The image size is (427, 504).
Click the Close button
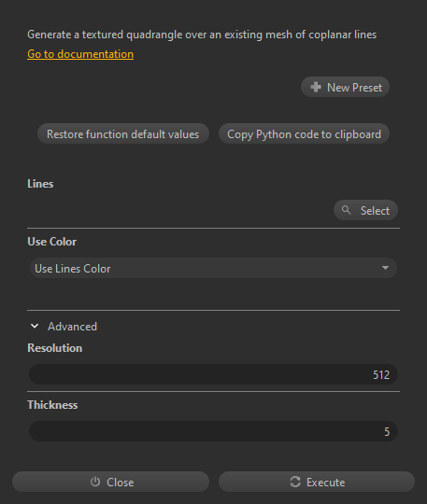[110, 482]
